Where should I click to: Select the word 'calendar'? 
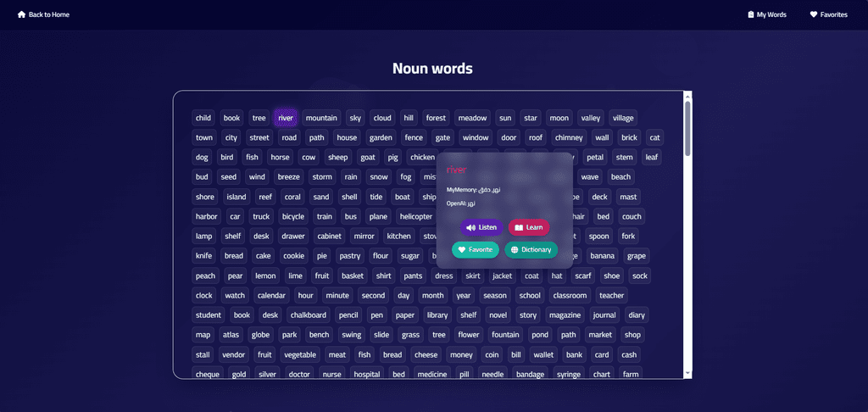(x=271, y=296)
